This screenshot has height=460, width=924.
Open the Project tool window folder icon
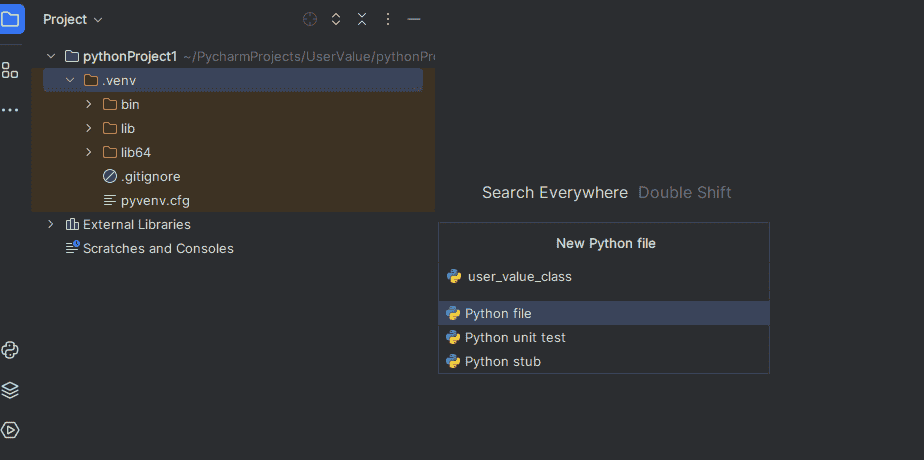pyautogui.click(x=11, y=19)
